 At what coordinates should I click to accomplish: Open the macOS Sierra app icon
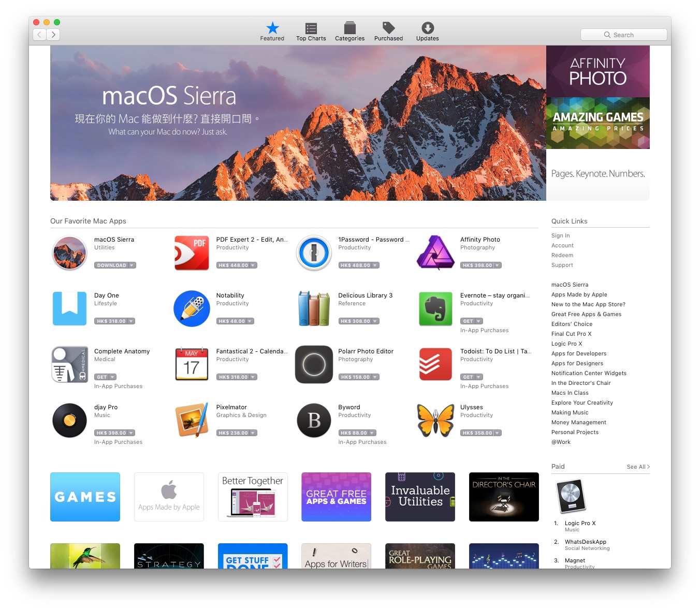[69, 253]
